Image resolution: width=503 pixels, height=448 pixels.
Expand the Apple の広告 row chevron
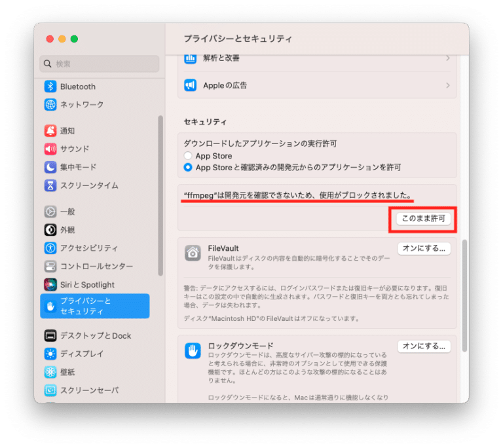tap(448, 85)
